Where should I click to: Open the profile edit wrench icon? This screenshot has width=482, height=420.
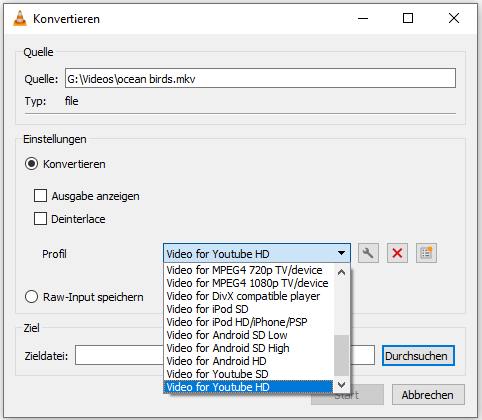pos(368,253)
